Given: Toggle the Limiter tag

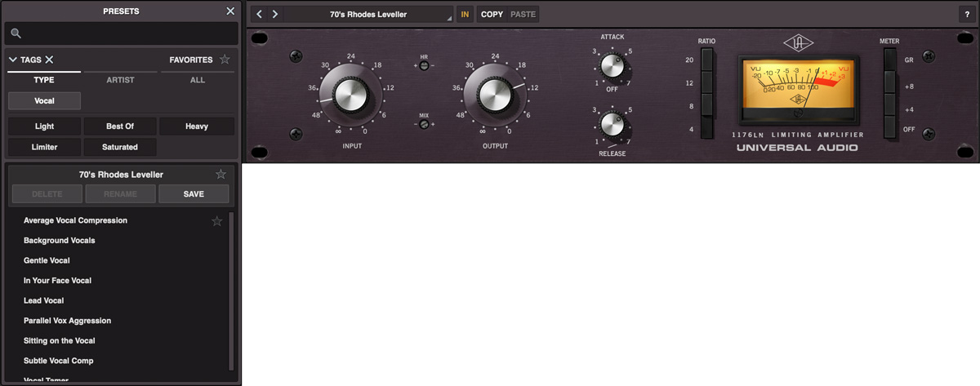Looking at the screenshot, I should point(44,147).
